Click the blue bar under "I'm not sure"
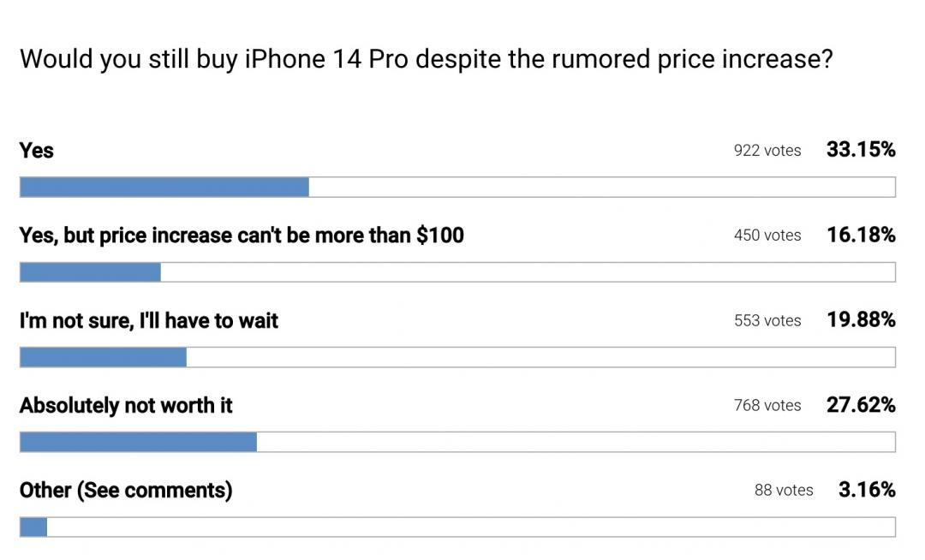This screenshot has width=925, height=560. (103, 357)
